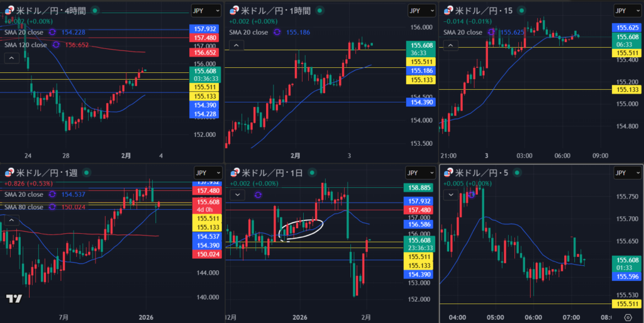644x323 pixels.
Task: Click the USD/JPY flag icon on the 15-minute chart
Action: (448, 11)
